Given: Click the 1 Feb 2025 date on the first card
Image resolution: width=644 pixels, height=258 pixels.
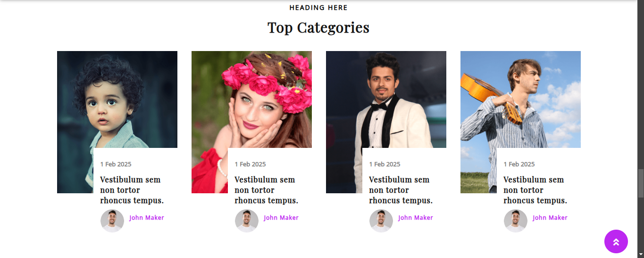Looking at the screenshot, I should click(116, 164).
